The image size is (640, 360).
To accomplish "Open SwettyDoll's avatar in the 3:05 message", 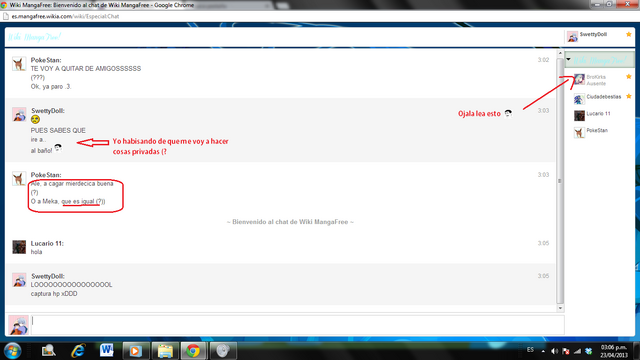I will pos(19,280).
